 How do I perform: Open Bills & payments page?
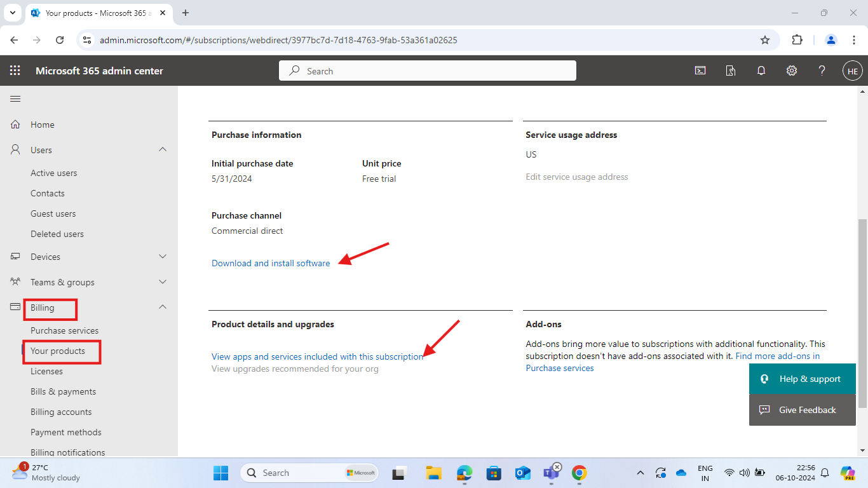pos(64,391)
